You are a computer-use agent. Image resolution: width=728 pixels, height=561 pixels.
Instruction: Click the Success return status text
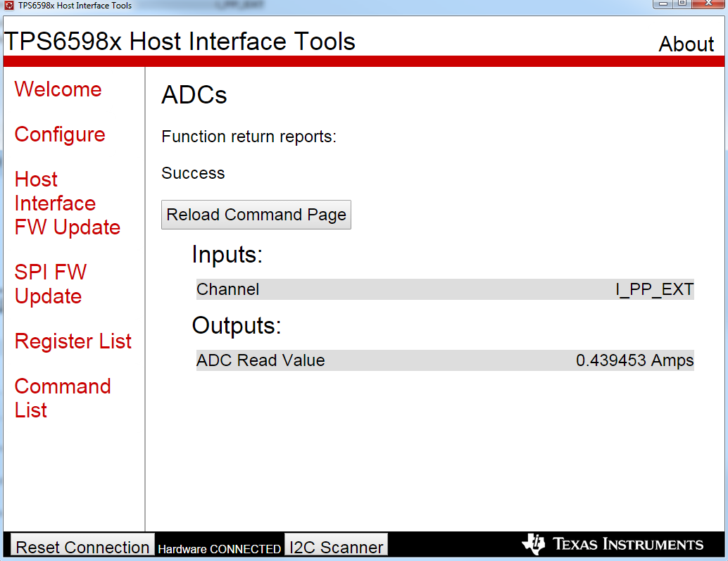(193, 174)
